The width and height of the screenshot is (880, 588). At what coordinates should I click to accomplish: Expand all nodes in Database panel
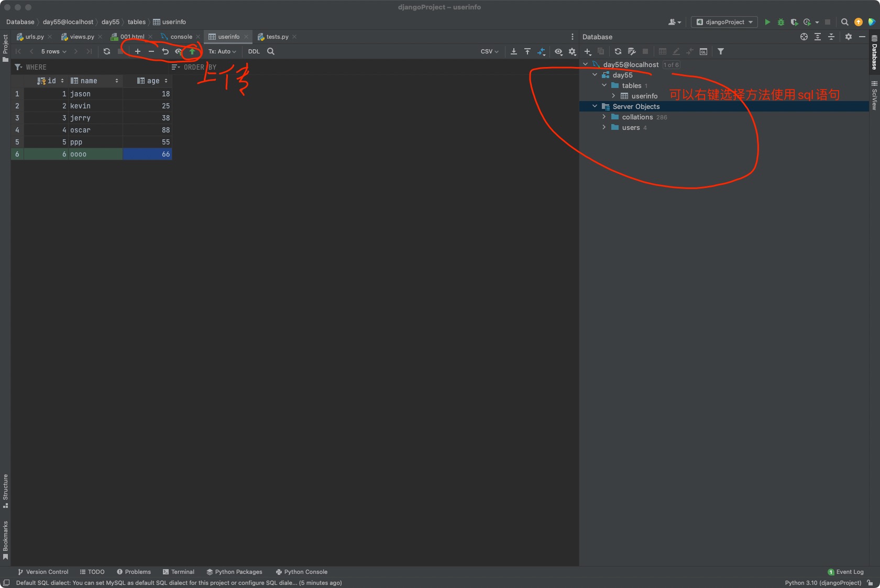click(818, 37)
